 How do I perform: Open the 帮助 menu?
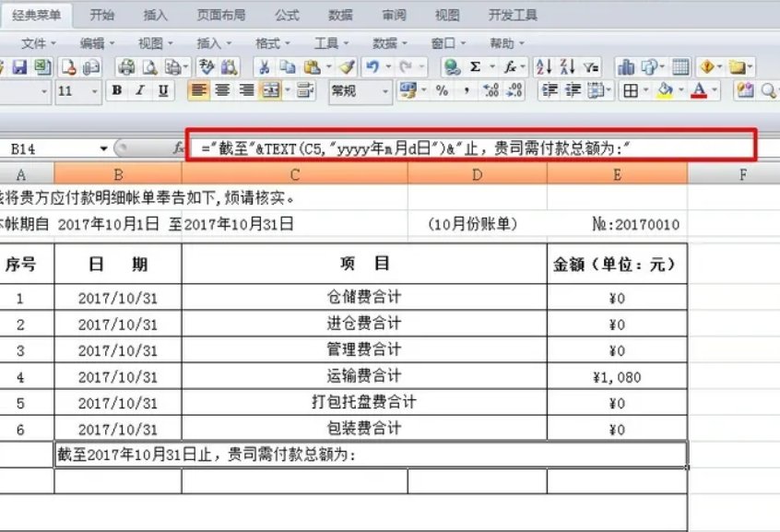coord(506,43)
